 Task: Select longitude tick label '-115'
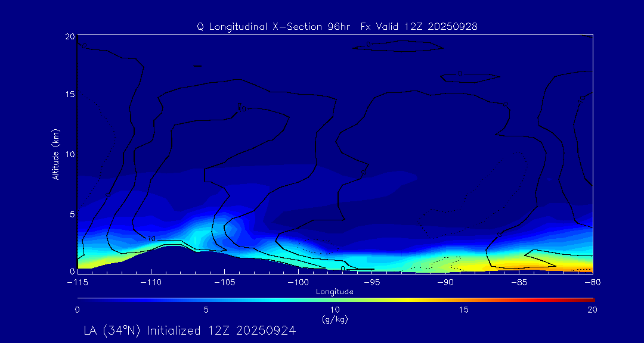(77, 283)
